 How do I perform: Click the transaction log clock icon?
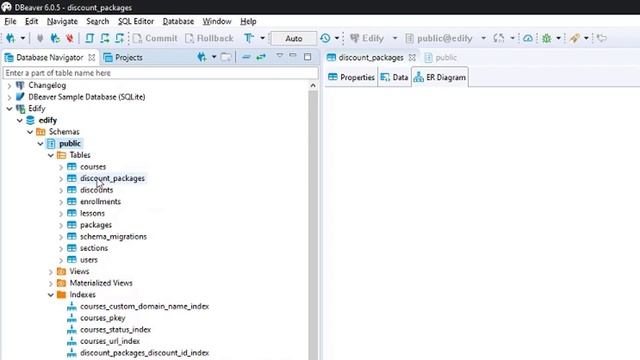[325, 38]
